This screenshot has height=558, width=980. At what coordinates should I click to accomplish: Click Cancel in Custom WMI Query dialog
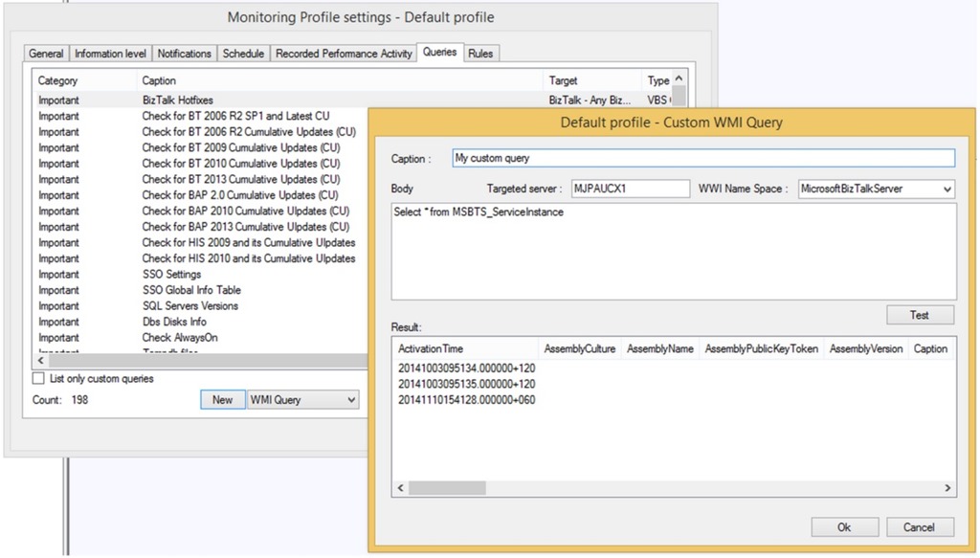920,527
